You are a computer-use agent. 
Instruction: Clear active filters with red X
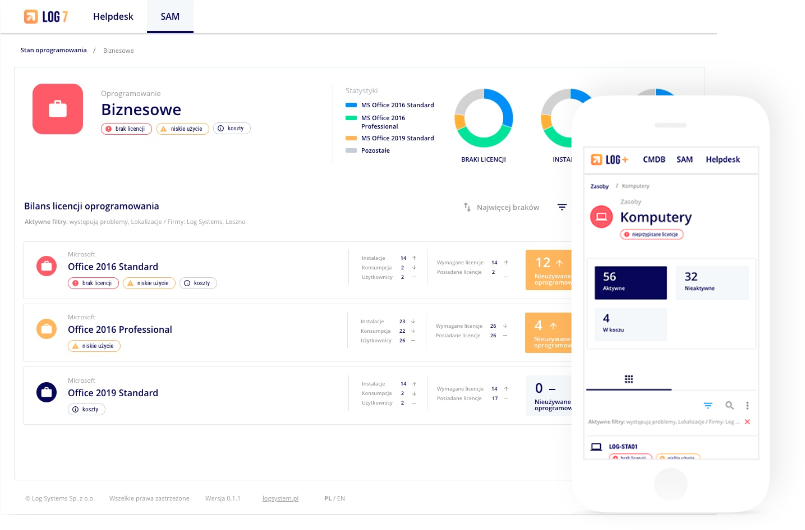pyautogui.click(x=748, y=422)
